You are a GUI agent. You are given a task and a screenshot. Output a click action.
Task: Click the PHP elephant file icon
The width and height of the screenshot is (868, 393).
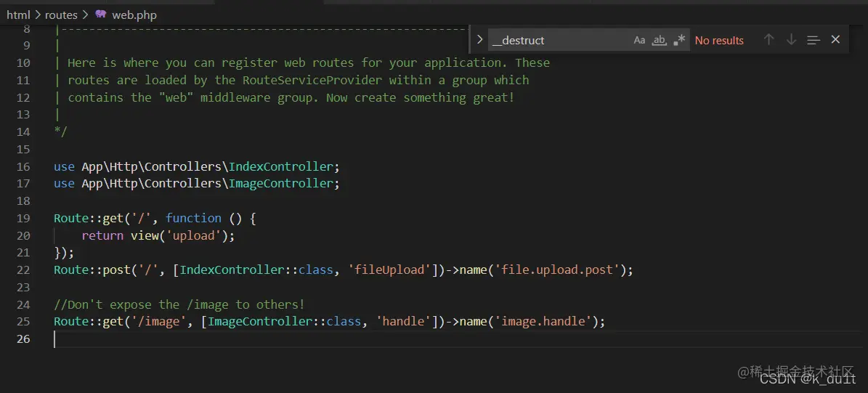click(x=101, y=15)
